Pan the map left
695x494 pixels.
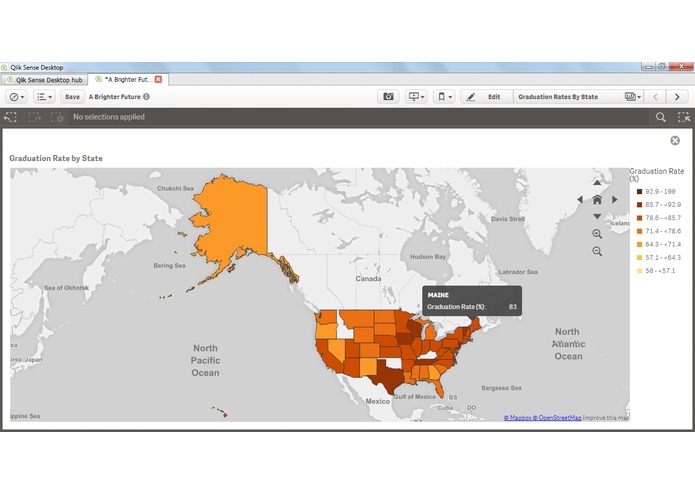(580, 199)
